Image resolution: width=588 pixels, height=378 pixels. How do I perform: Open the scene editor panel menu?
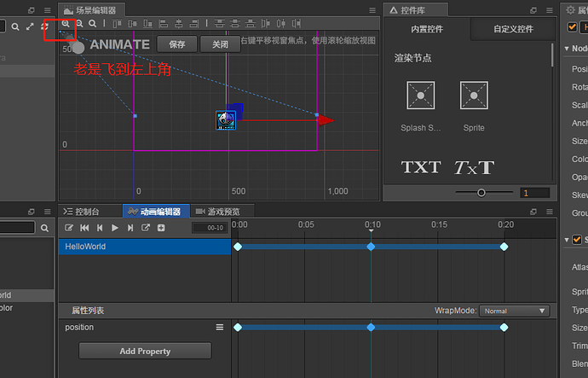click(372, 9)
